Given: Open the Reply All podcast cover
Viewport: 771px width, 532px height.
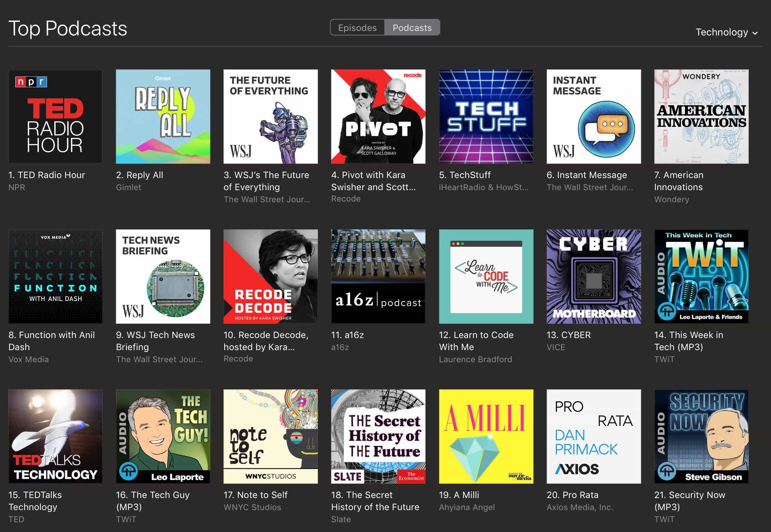Looking at the screenshot, I should (163, 116).
